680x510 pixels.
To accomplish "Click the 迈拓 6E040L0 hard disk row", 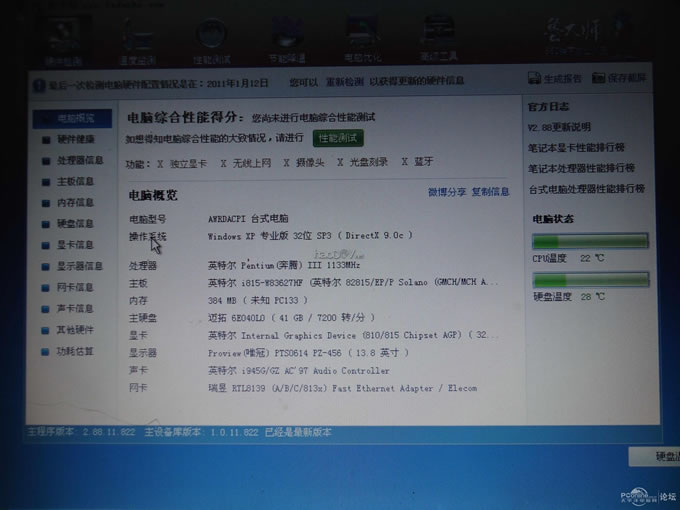I will click(x=291, y=317).
